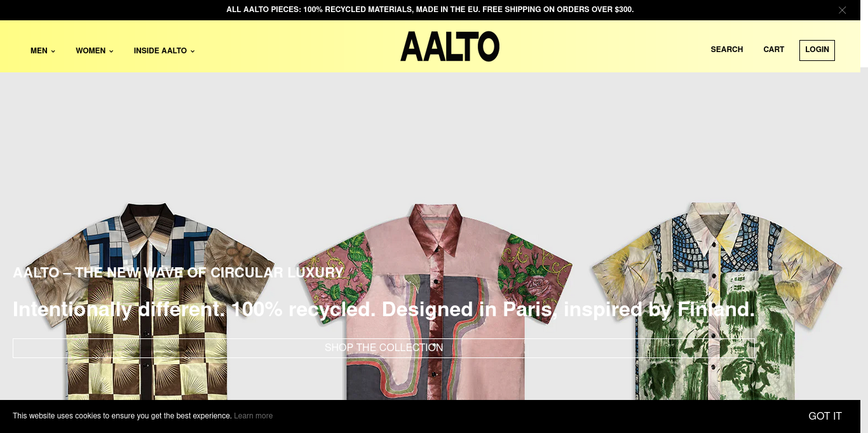Open the cookie Learn more link
Screen dimensions: 868x433
(x=254, y=416)
